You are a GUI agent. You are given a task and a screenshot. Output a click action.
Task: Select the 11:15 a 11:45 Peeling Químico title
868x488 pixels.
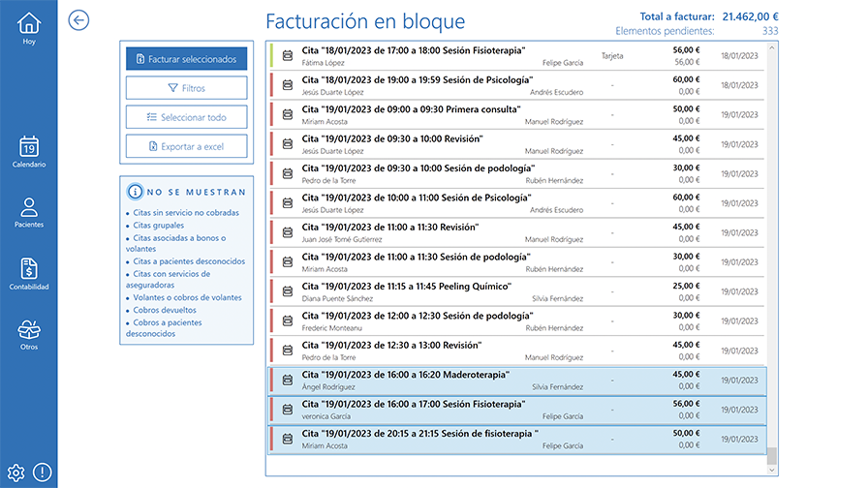coord(407,286)
